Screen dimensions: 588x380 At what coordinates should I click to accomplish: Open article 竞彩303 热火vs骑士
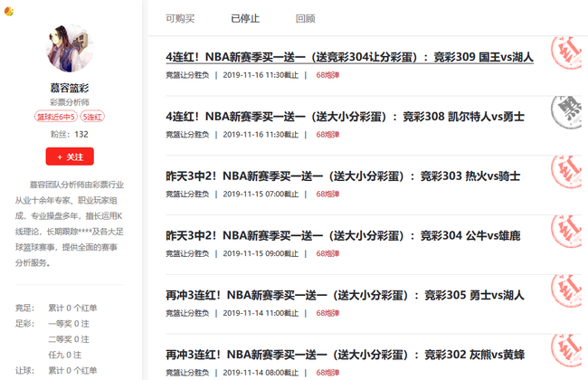point(343,176)
